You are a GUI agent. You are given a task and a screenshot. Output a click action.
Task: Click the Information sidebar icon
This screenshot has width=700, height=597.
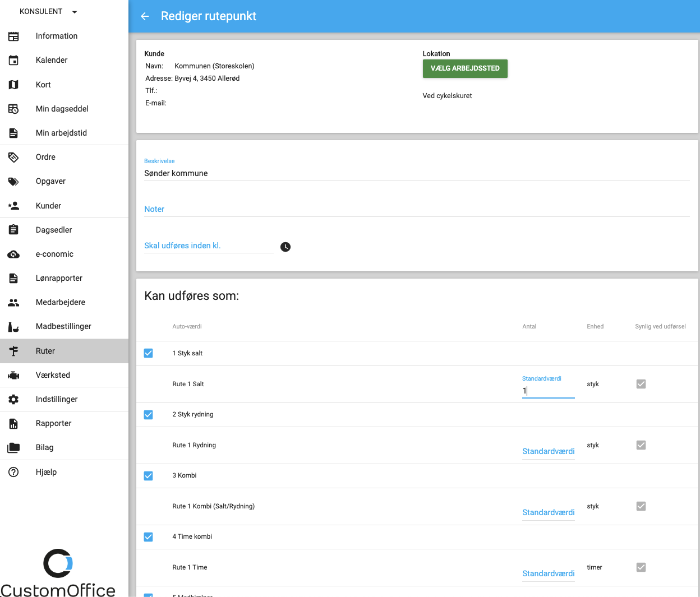[x=13, y=36]
